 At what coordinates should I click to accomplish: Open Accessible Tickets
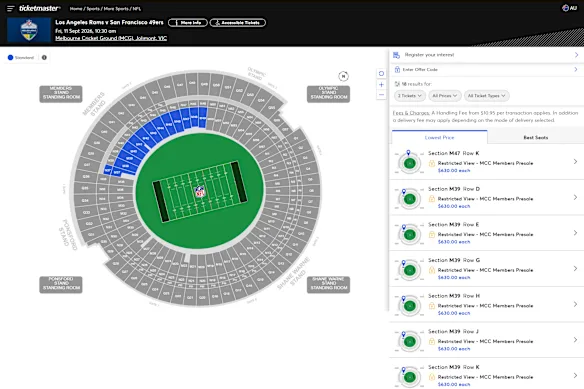click(238, 23)
